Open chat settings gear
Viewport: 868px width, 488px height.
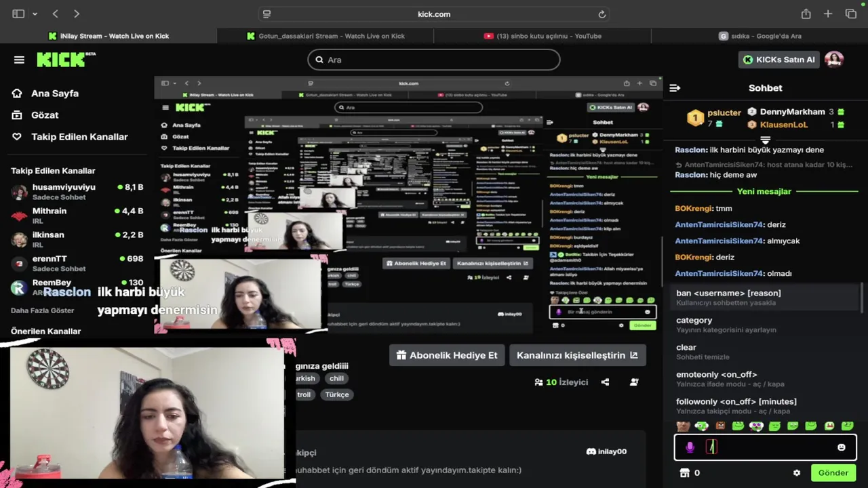click(x=797, y=473)
